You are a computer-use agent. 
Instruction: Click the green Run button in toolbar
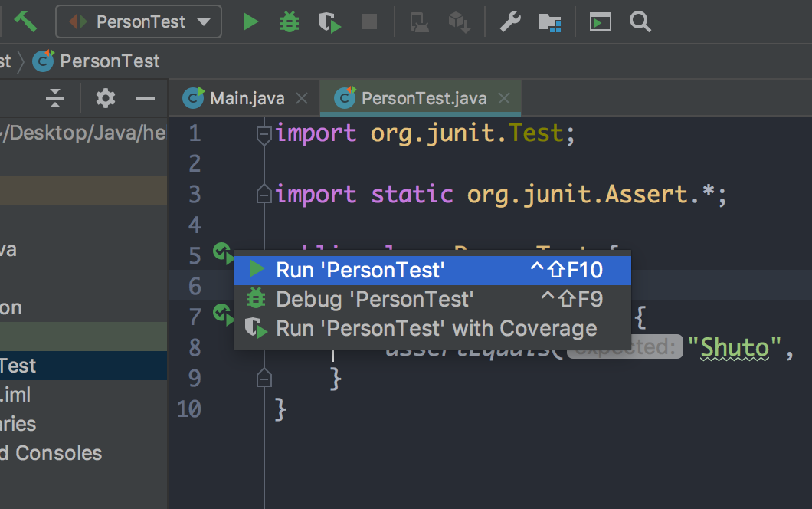[250, 21]
